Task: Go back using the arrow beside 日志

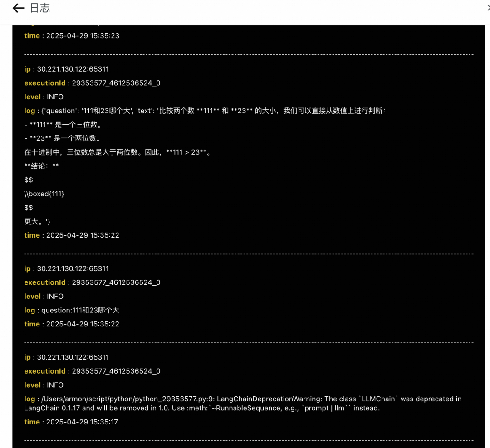Action: [x=18, y=8]
